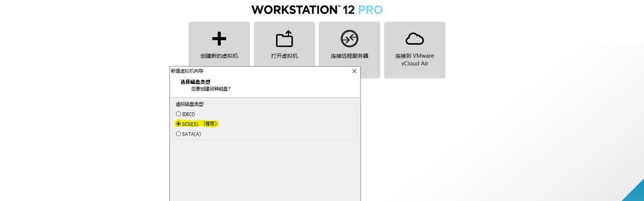
Task: Click the 连接到 VMware vCloud Air label
Action: coord(414,60)
